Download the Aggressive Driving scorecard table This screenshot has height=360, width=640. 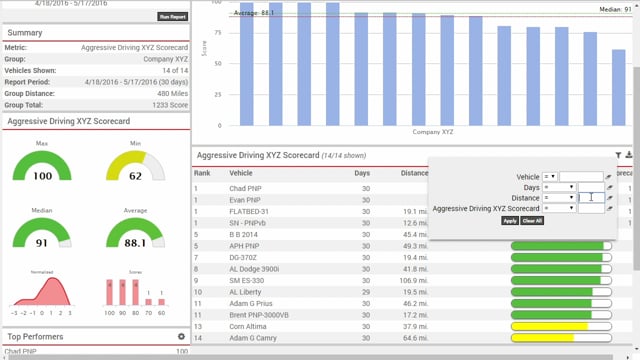click(629, 155)
